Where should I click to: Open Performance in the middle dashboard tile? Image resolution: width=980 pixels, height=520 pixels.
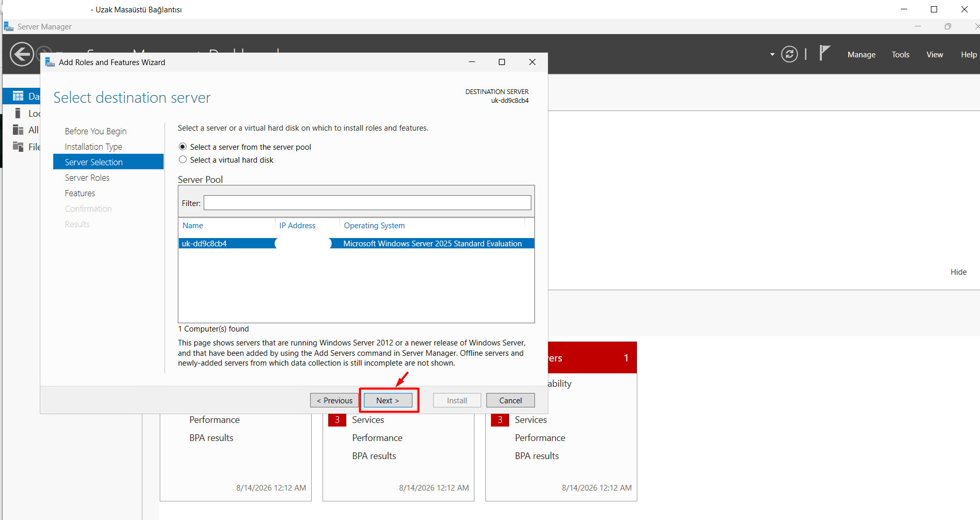(x=377, y=438)
